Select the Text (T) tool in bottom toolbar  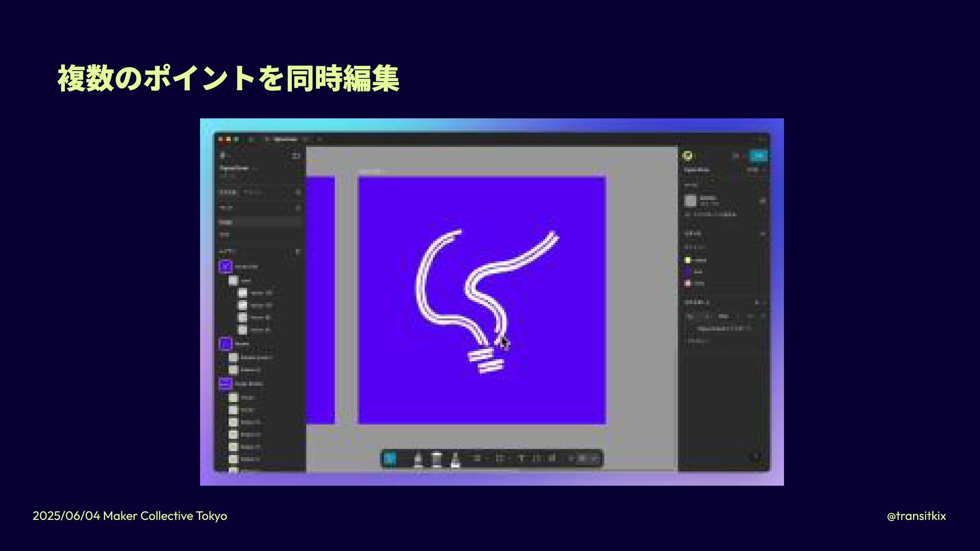(x=521, y=458)
